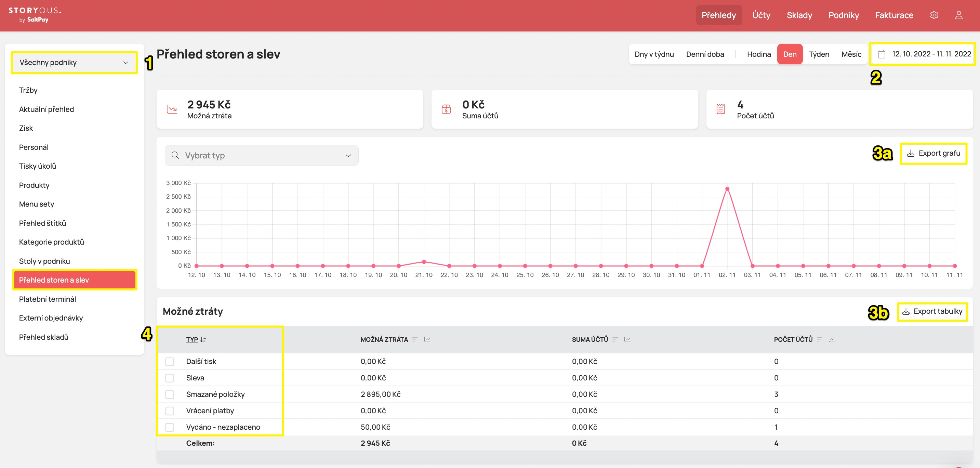Open Zisk in the sidebar

point(26,128)
